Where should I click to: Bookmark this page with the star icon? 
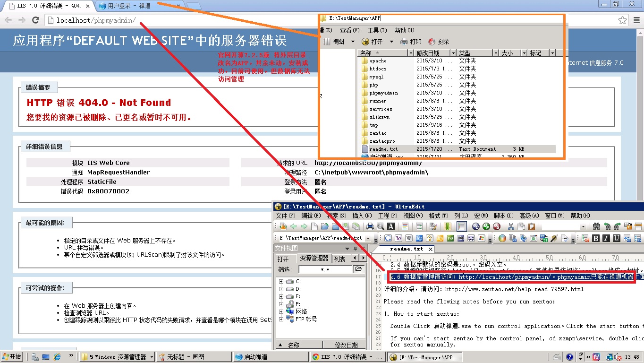(x=623, y=20)
